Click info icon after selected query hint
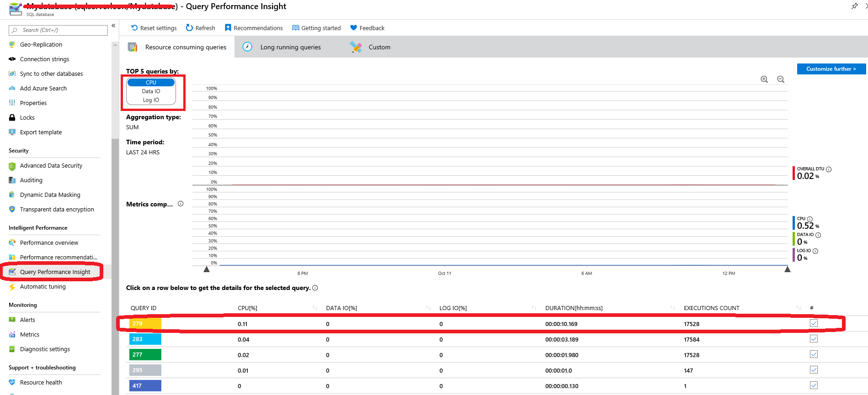Screen dimensions: 868x395 315,288
